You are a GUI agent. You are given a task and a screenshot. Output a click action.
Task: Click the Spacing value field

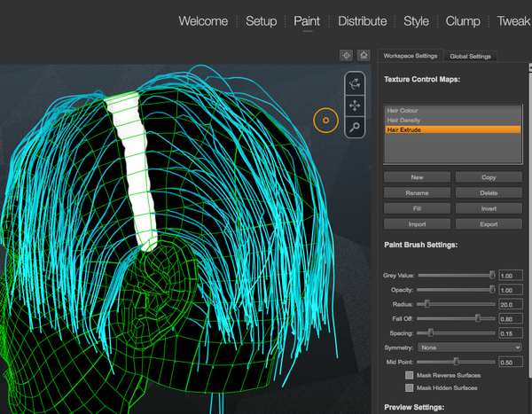511,333
